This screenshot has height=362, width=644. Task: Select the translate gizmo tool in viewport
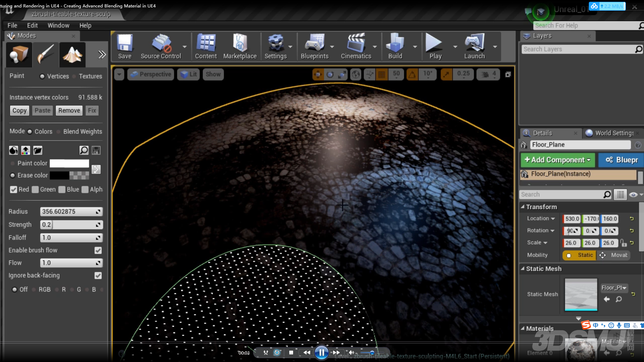click(x=318, y=74)
